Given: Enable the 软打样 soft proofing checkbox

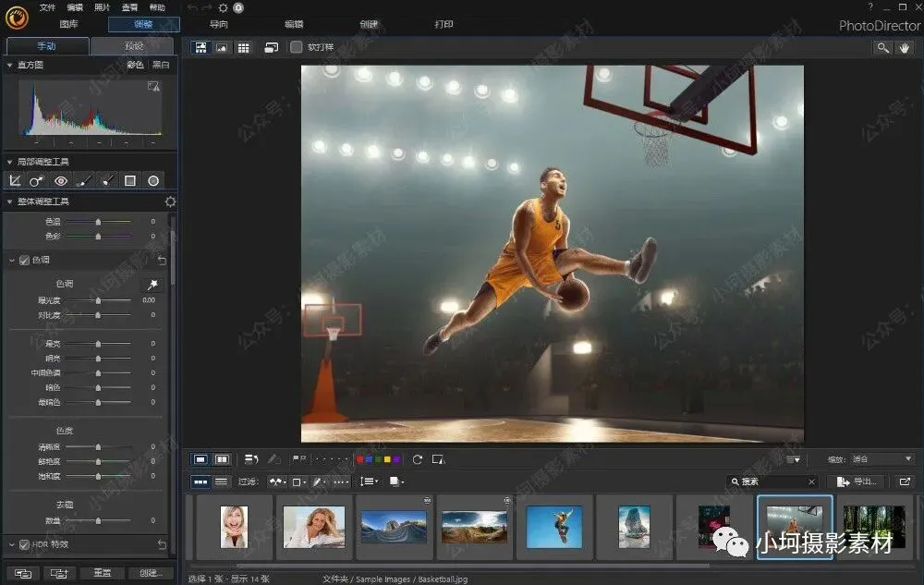Looking at the screenshot, I should point(296,47).
